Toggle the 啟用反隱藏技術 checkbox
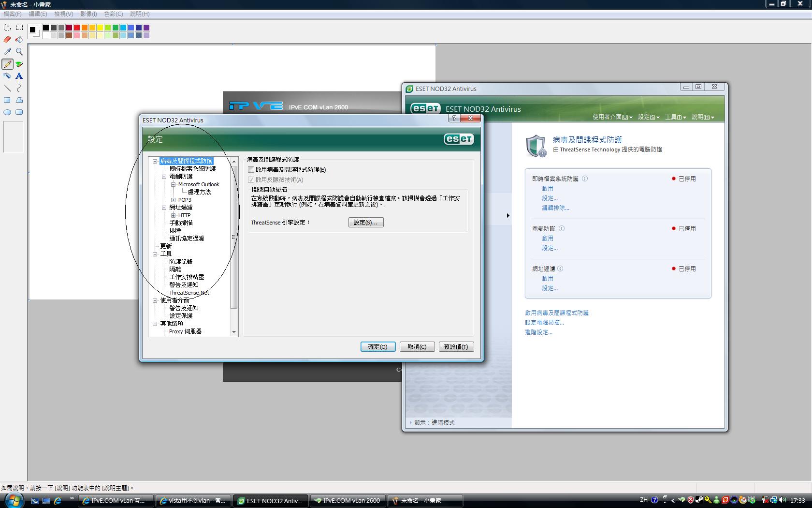 point(251,180)
